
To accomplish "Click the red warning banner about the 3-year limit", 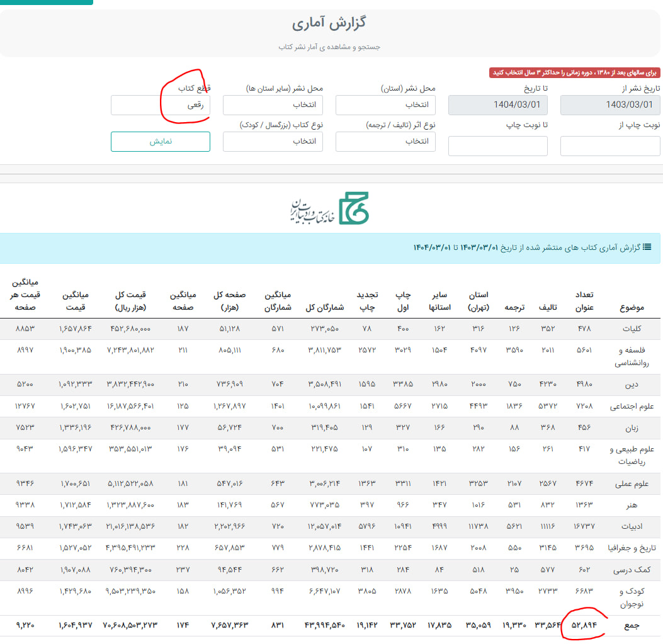I will click(574, 73).
